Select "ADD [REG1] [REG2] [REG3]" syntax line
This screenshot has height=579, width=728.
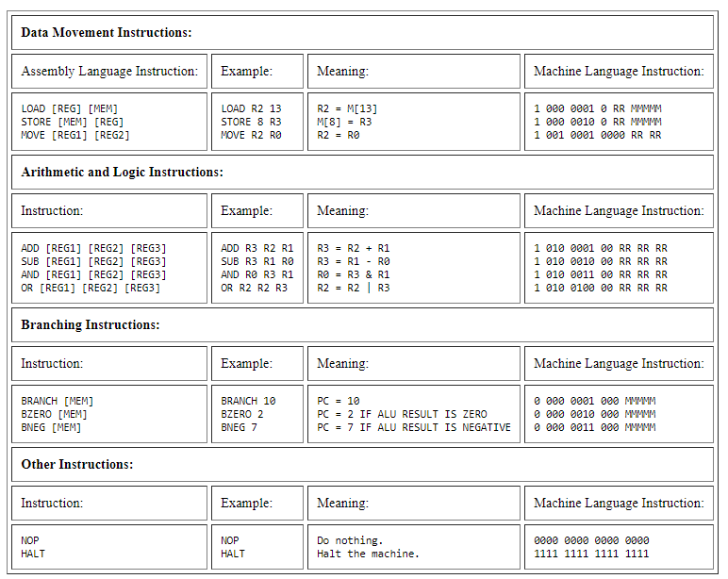coord(93,248)
